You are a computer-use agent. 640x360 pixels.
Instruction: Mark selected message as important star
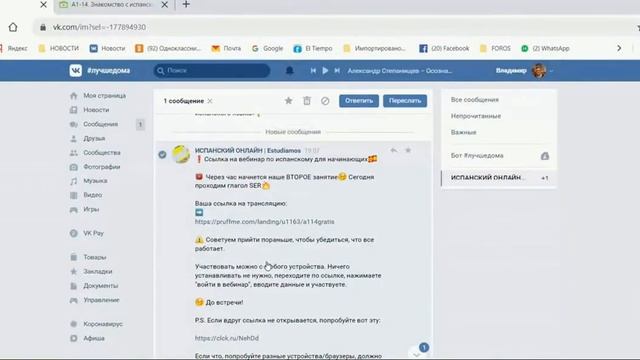[x=289, y=100]
